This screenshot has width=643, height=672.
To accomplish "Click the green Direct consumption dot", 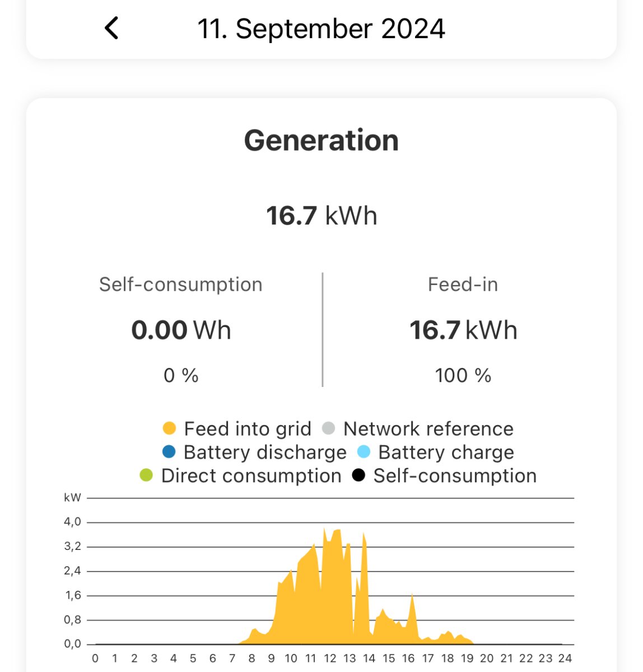I will (146, 475).
